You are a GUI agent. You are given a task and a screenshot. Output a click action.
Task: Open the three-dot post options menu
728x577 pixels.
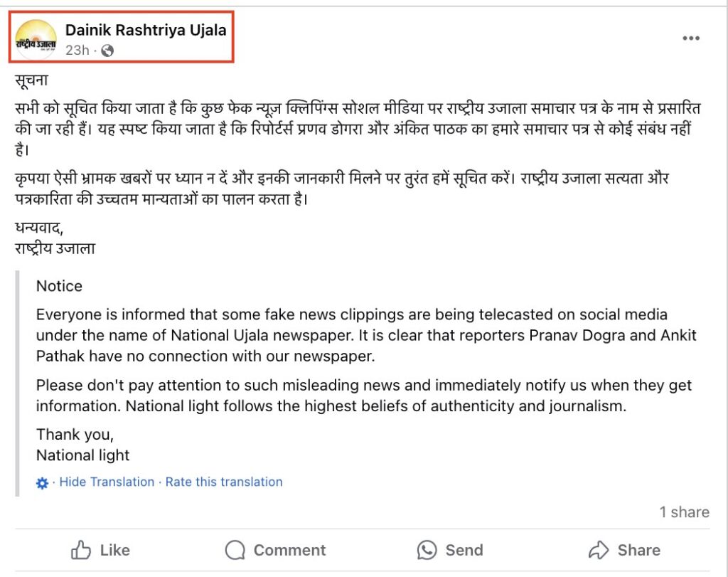click(691, 38)
